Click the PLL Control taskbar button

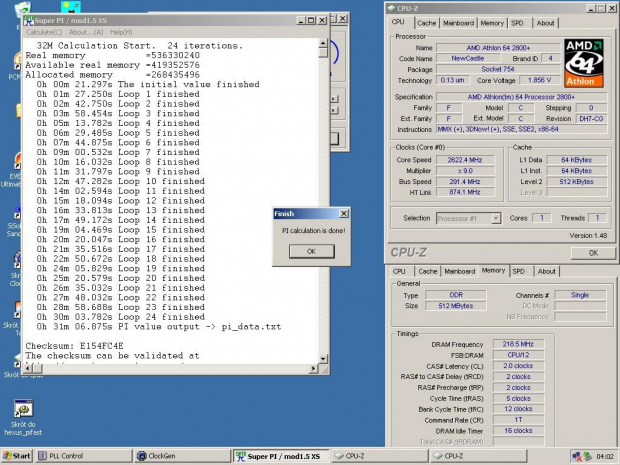pos(84,456)
